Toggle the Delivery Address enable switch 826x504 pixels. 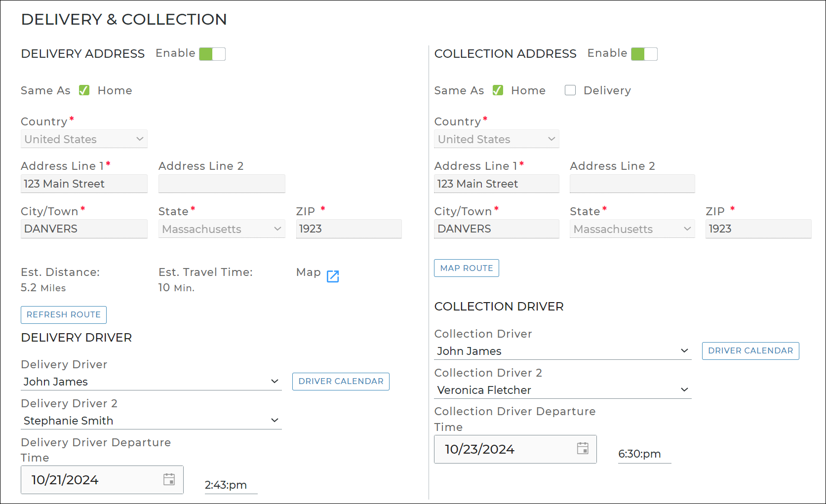[x=212, y=54]
